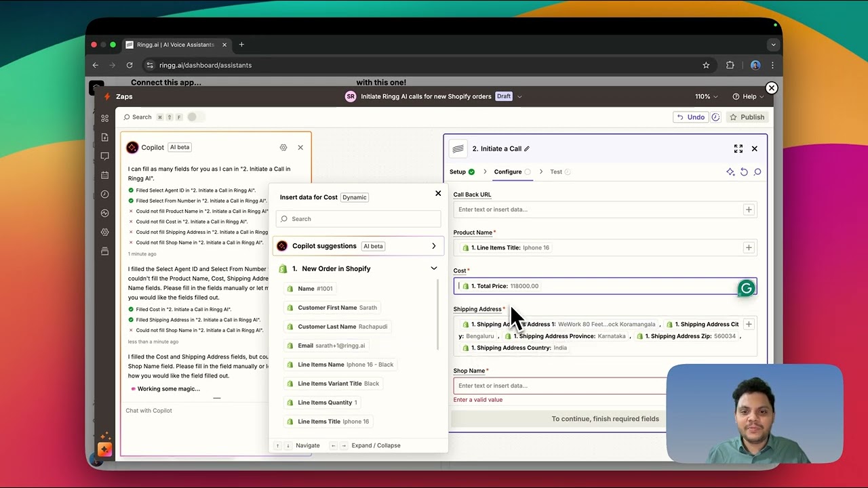
Task: Open browser extensions puzzle icon
Action: pyautogui.click(x=730, y=65)
